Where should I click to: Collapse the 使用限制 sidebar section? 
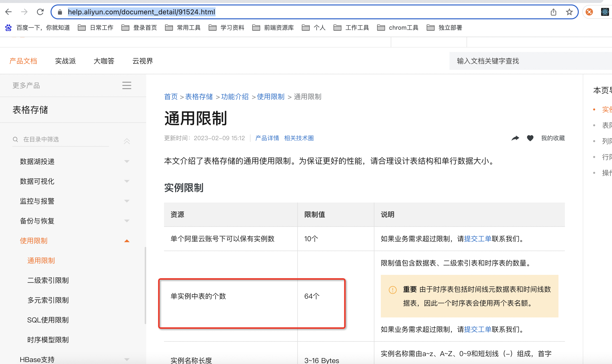(x=127, y=241)
